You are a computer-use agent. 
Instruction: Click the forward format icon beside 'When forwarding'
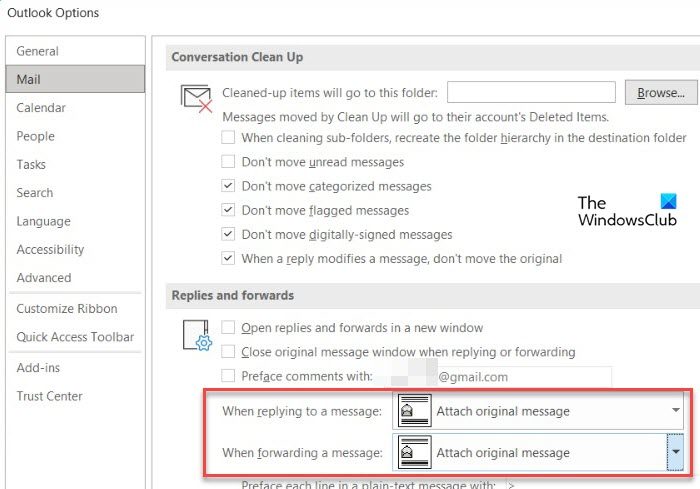tap(414, 452)
